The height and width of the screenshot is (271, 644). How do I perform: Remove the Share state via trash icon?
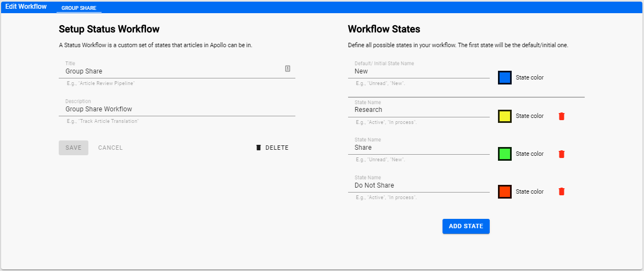tap(562, 154)
